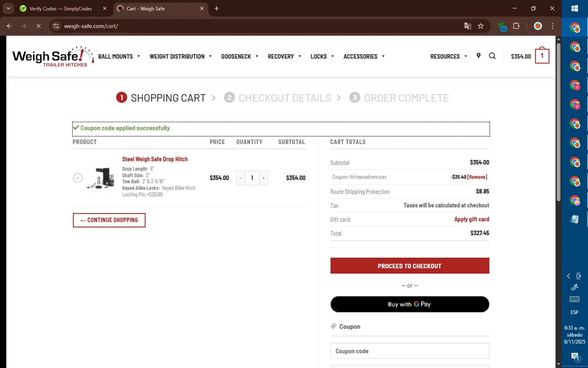
Task: Click the Route Shipping Protection label
Action: pyautogui.click(x=360, y=192)
